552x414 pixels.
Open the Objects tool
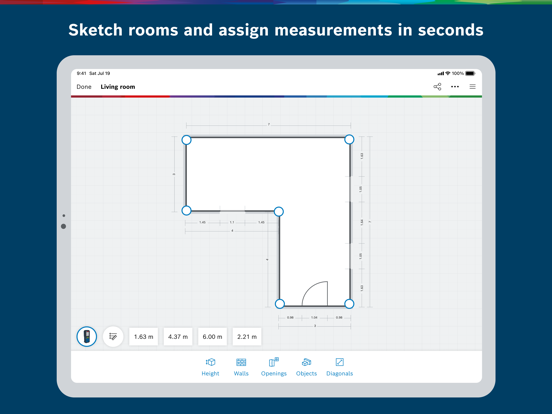point(306,367)
